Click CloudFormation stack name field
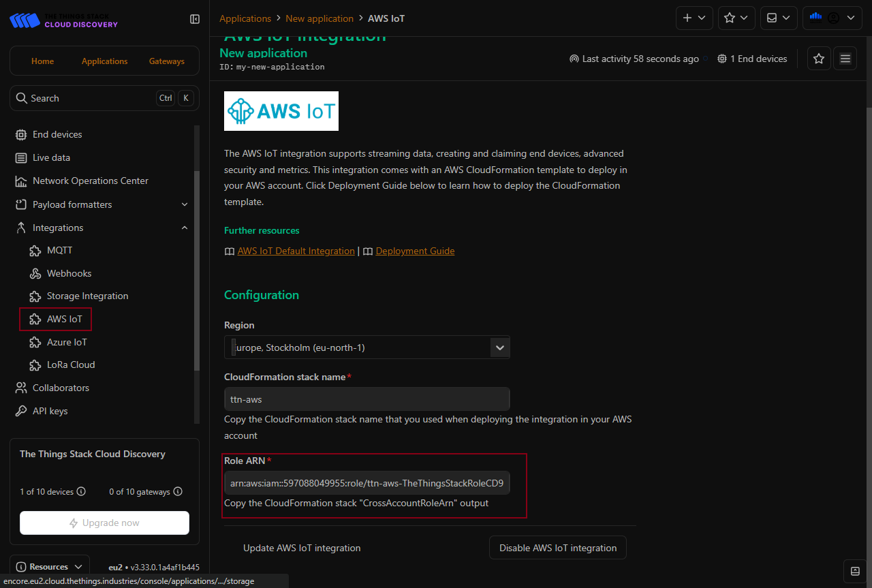 (x=367, y=399)
